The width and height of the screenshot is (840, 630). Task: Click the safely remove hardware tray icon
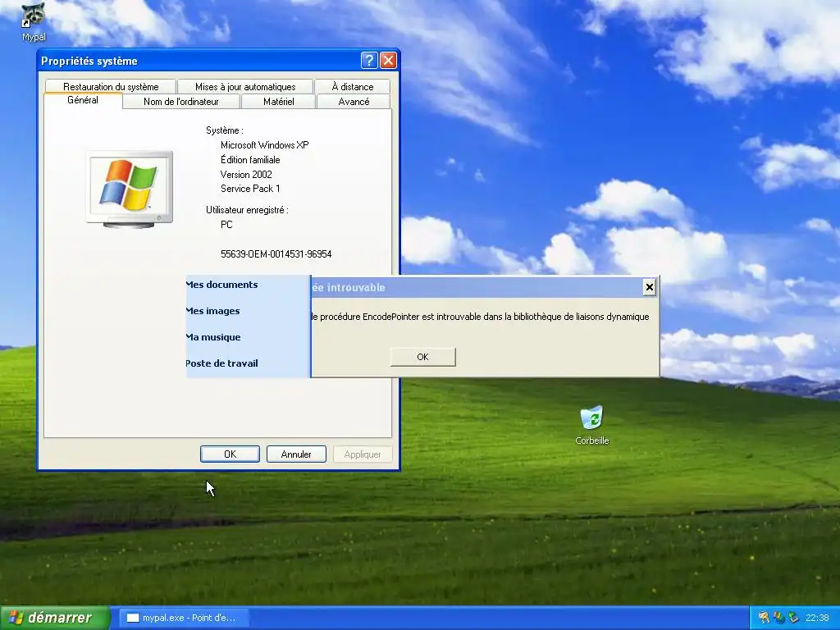793,618
